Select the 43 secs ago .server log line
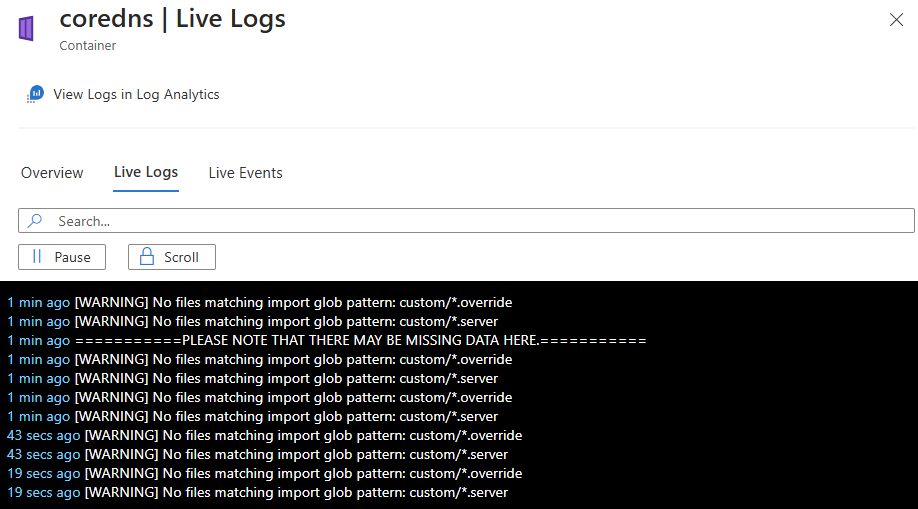The width and height of the screenshot is (918, 509). click(x=258, y=455)
